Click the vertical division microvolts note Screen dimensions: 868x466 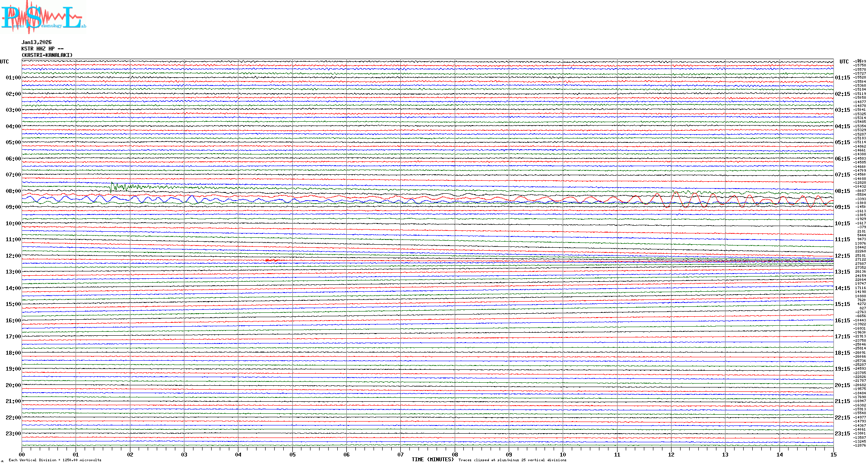[55, 460]
